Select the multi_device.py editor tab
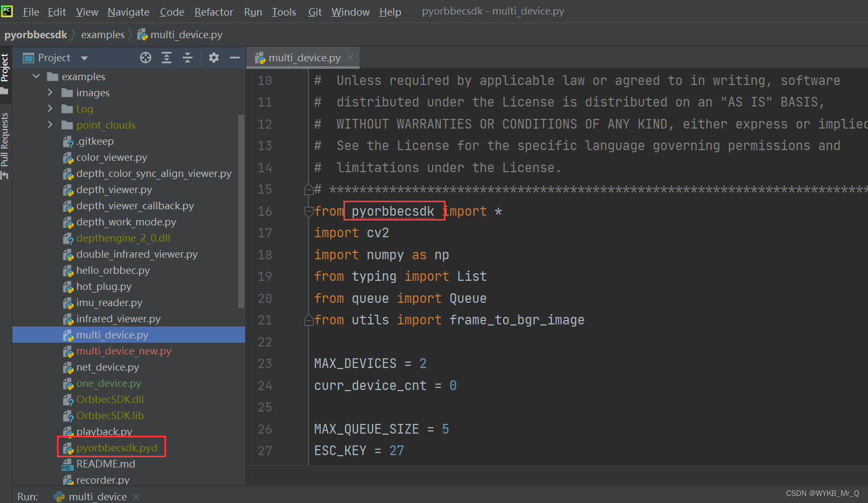 (x=304, y=58)
